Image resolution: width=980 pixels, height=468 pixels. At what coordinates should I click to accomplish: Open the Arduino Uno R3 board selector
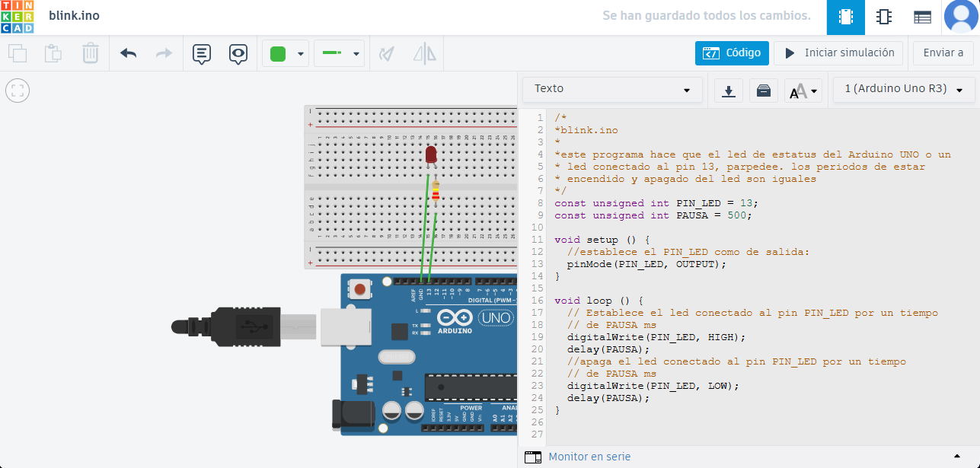[904, 89]
